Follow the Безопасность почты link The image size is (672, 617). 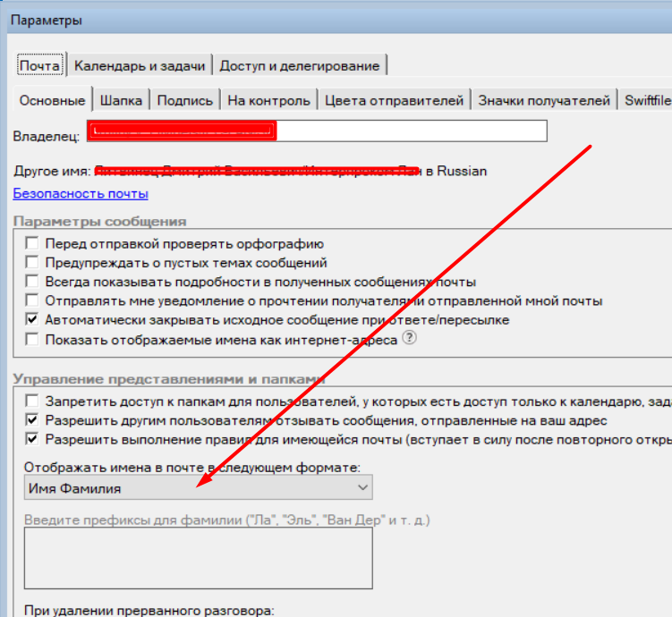tap(81, 193)
